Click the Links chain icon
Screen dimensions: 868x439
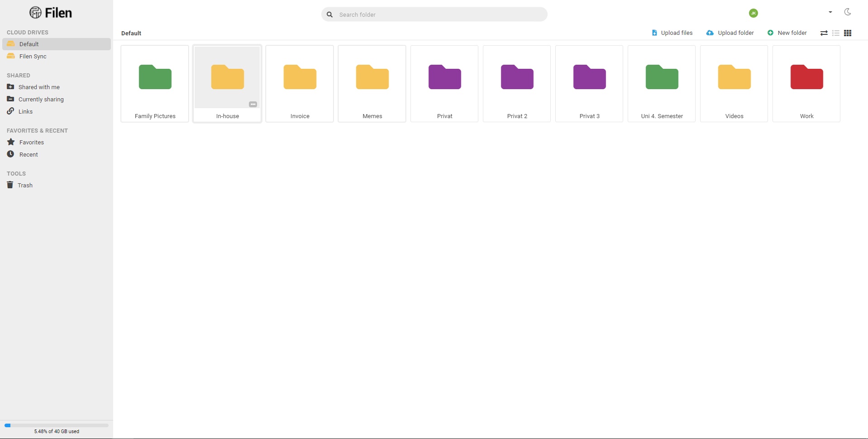pos(10,111)
